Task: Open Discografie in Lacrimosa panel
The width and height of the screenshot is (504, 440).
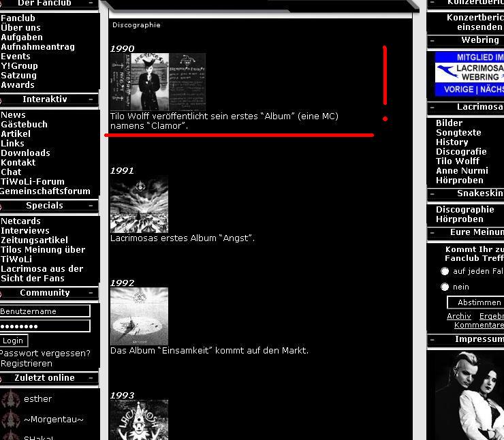Action: coord(461,152)
